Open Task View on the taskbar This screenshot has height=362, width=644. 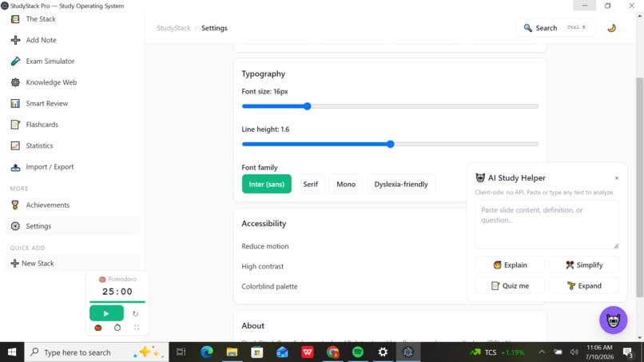point(181,352)
